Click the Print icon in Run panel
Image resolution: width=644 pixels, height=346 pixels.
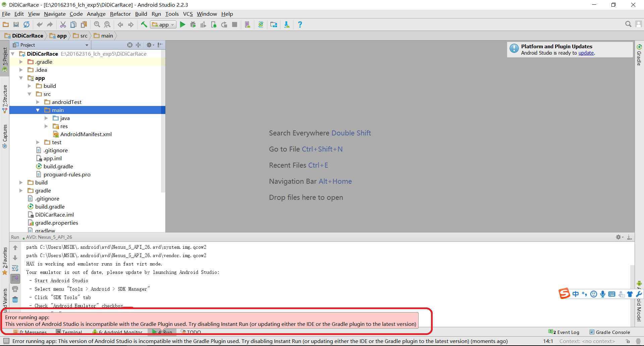coord(15,289)
